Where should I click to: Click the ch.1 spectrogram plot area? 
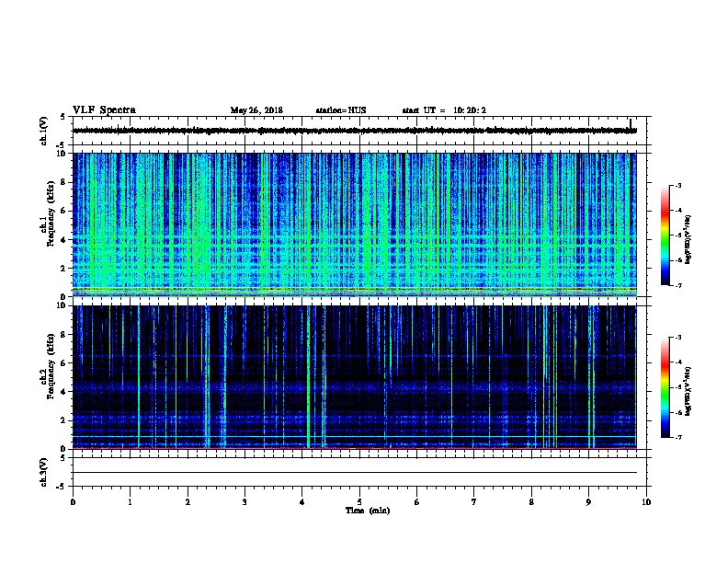click(x=355, y=224)
